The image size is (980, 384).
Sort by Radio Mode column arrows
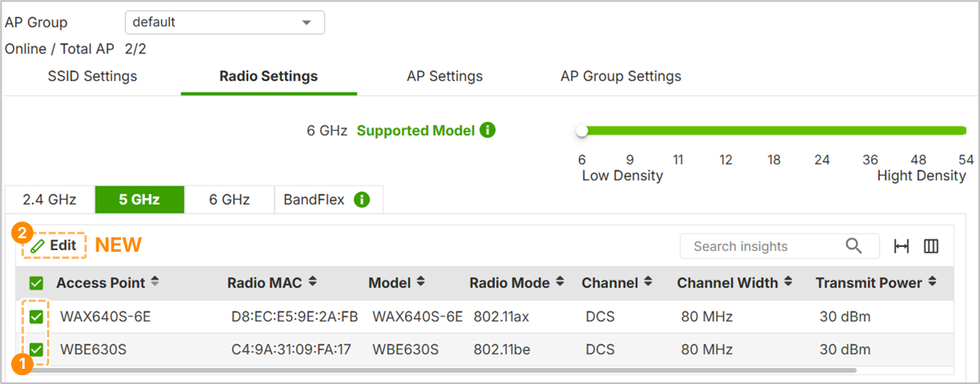(560, 282)
